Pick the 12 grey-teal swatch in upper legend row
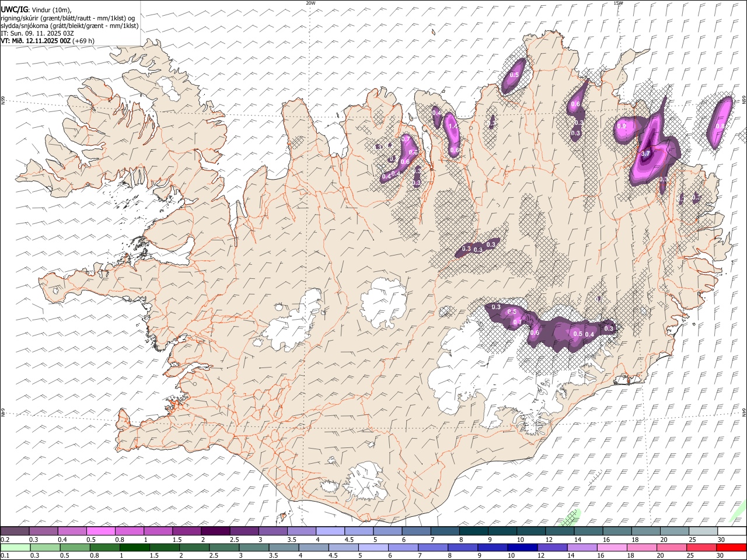747x560 pixels. tap(560, 531)
